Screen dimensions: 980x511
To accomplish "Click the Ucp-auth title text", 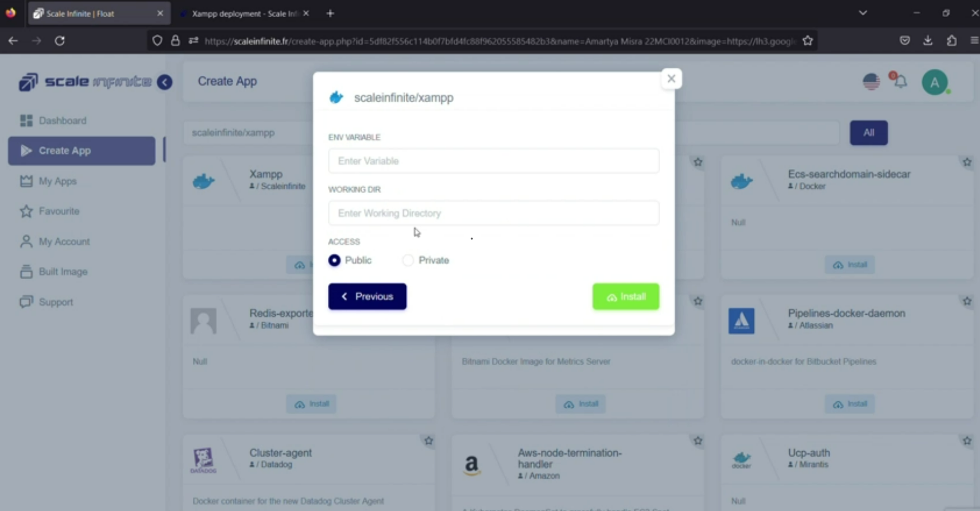I will [808, 452].
